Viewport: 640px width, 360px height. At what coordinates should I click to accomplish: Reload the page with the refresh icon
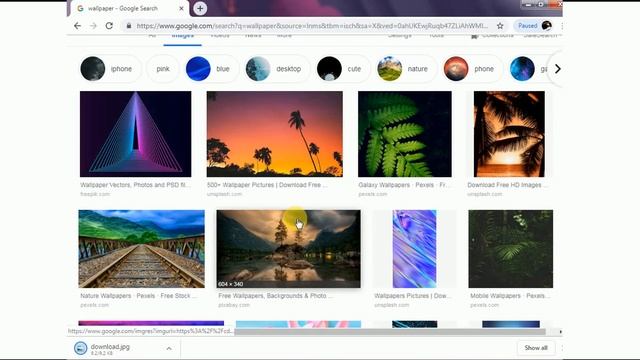pos(109,26)
